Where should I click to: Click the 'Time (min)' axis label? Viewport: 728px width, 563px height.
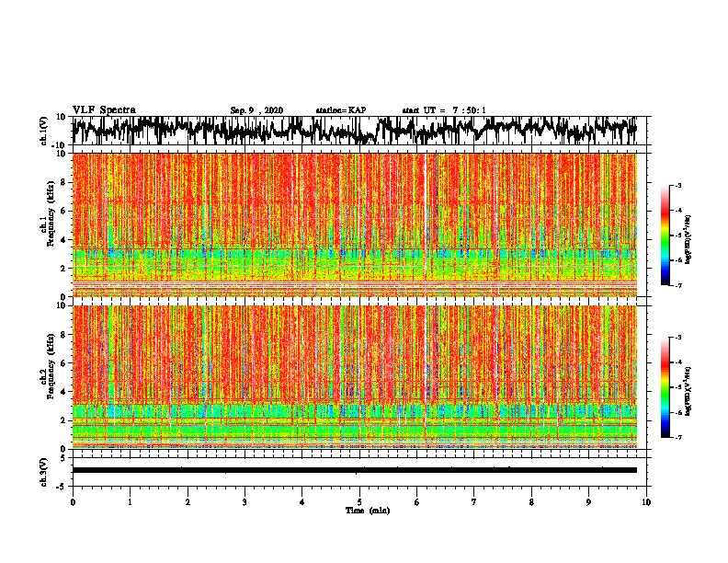pos(368,511)
